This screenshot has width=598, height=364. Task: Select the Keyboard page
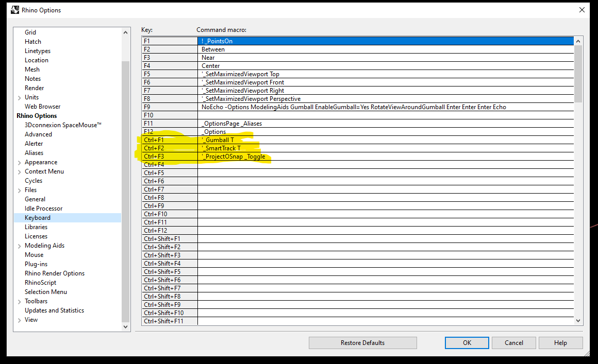click(x=37, y=218)
